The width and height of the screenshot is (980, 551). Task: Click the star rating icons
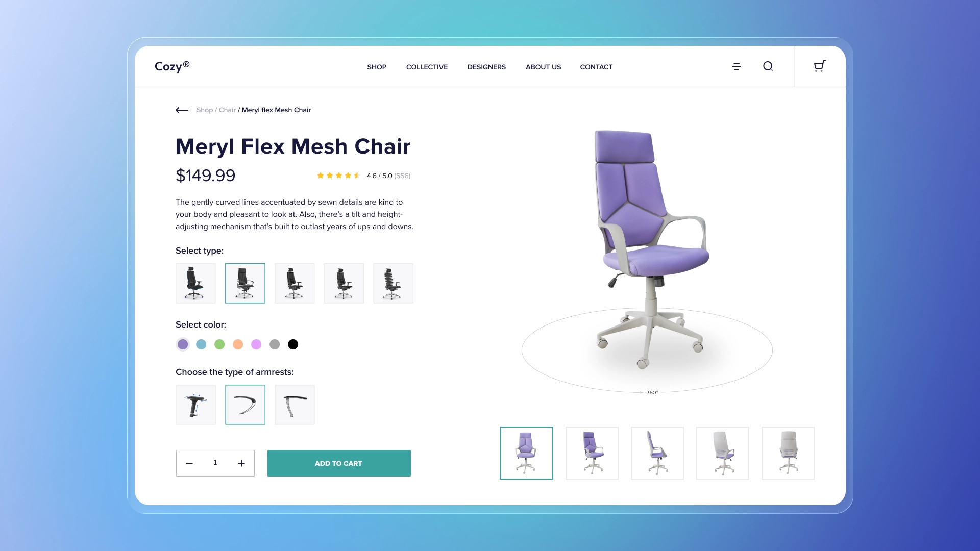338,176
